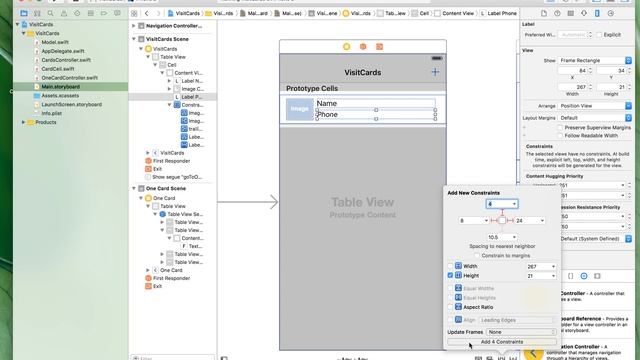This screenshot has width=640, height=360.
Task: Open the Arrange Position View dropdown
Action: click(x=595, y=106)
